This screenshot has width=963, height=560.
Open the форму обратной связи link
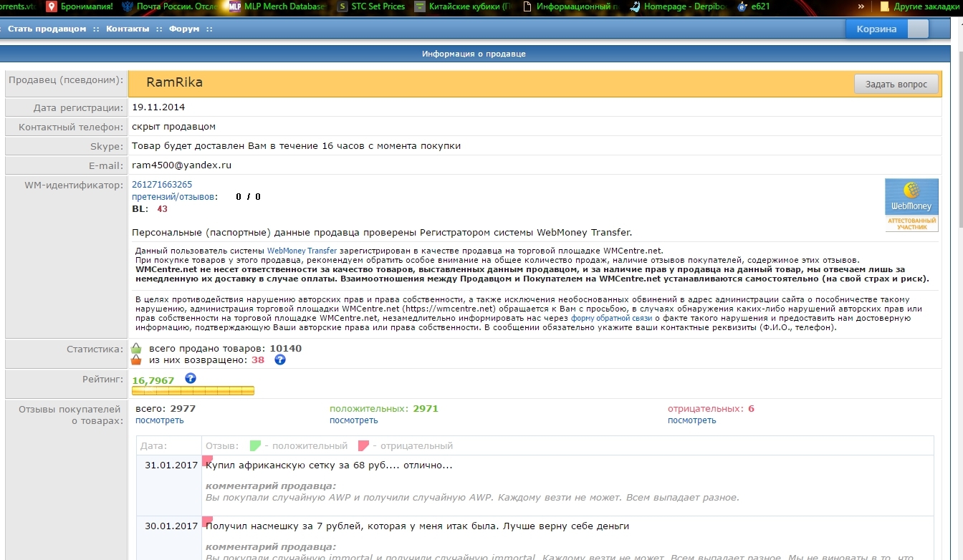point(611,318)
